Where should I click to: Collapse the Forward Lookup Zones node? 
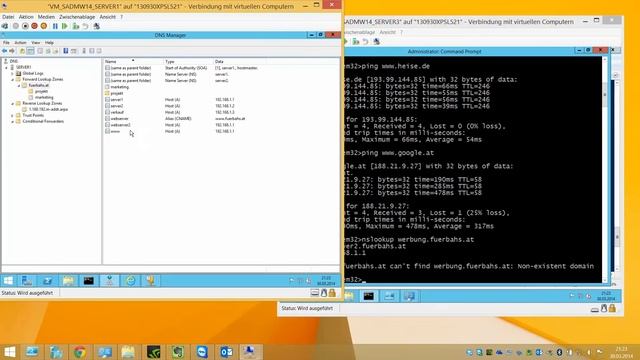click(x=12, y=80)
